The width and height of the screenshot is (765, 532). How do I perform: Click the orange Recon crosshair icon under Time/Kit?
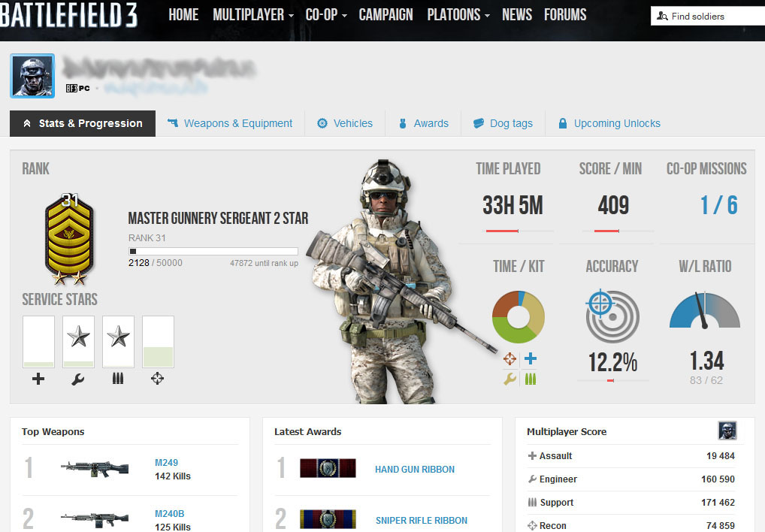pyautogui.click(x=509, y=359)
